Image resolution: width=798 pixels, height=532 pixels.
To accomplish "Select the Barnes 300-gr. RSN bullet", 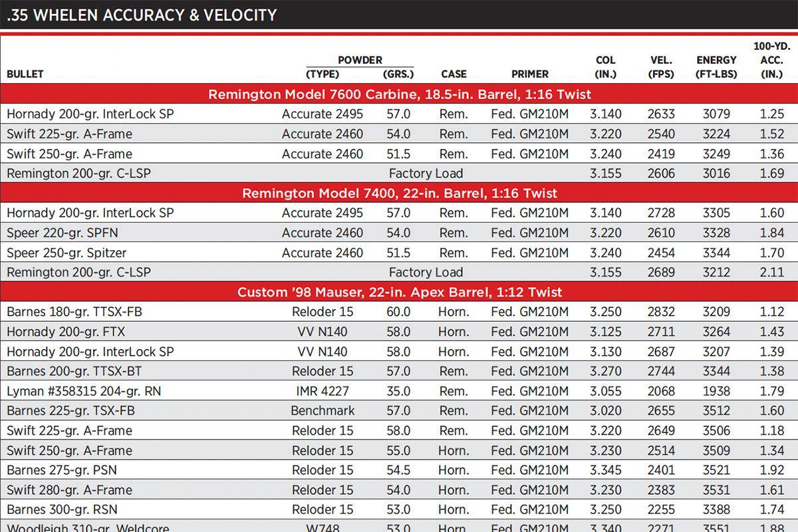I will click(62, 509).
